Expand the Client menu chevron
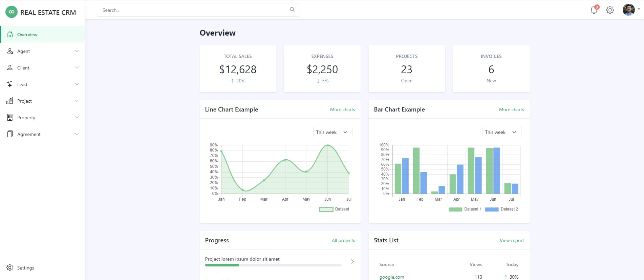The width and height of the screenshot is (644, 280). [x=77, y=67]
